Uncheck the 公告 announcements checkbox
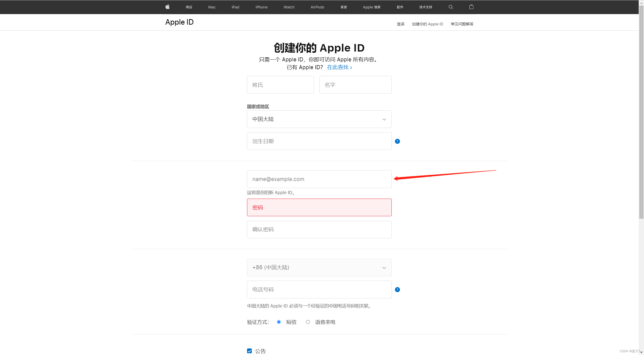644x355 pixels. point(249,351)
